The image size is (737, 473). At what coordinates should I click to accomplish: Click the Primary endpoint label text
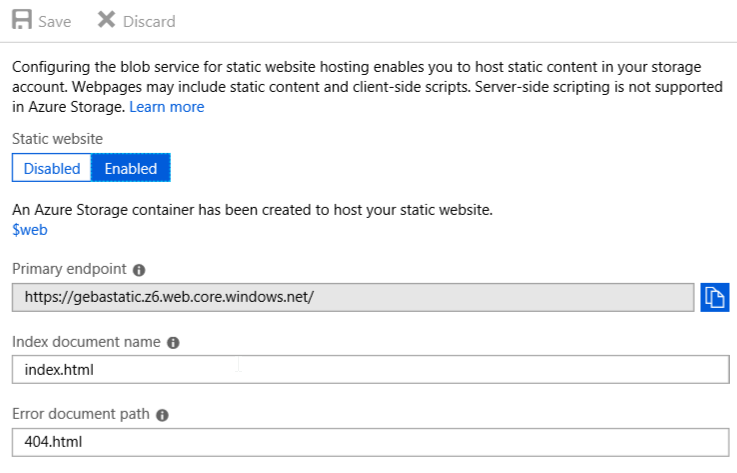pyautogui.click(x=69, y=269)
